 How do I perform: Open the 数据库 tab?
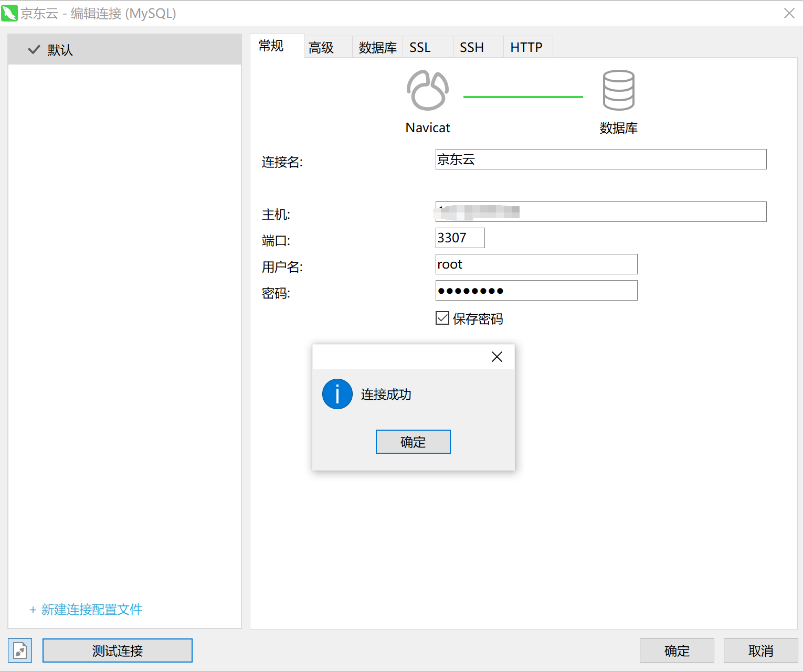[x=377, y=48]
